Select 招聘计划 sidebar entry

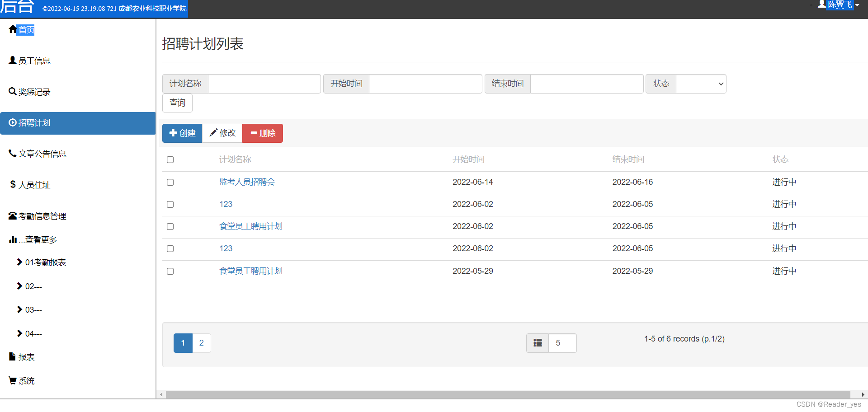click(x=78, y=123)
